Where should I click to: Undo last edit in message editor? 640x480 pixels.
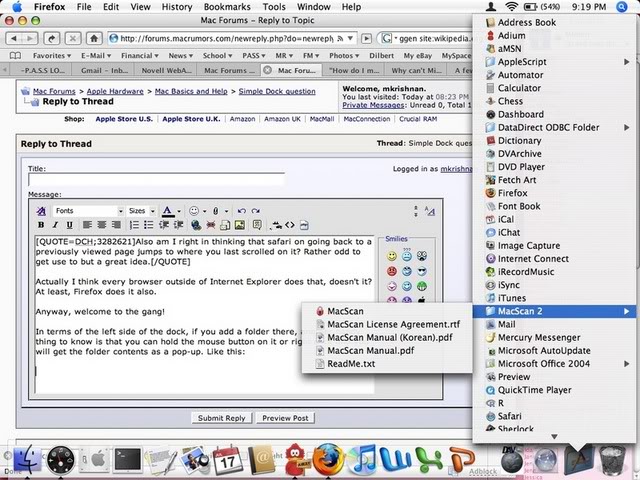tap(242, 211)
